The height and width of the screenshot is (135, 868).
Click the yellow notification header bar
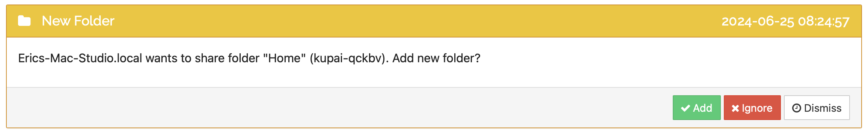pos(434,21)
